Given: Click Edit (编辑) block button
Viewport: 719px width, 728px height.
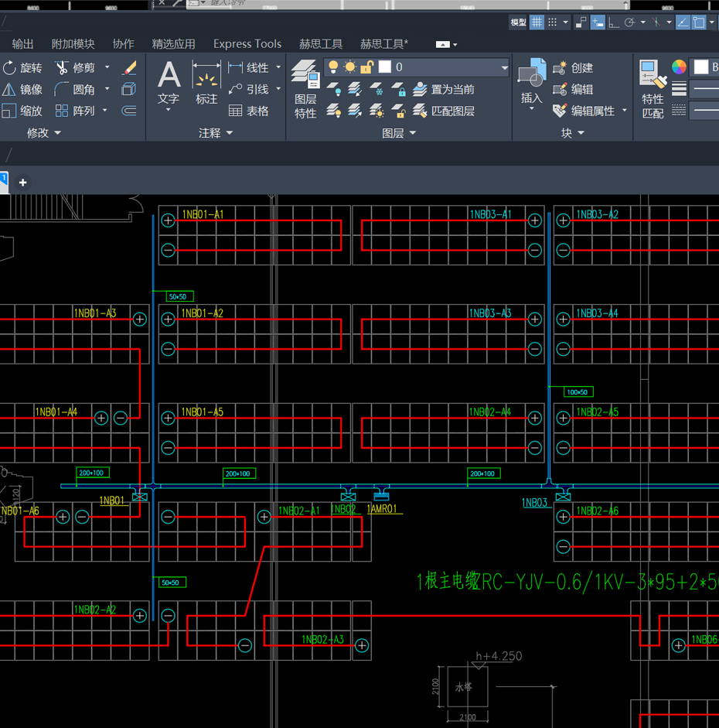Looking at the screenshot, I should coord(573,89).
